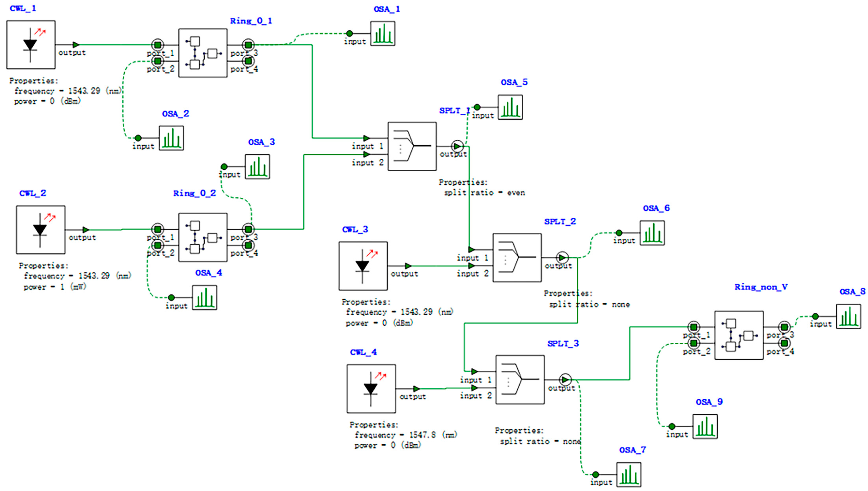Viewport: 868px width, 491px height.
Task: Click the OSA_6 label
Action: (x=656, y=208)
